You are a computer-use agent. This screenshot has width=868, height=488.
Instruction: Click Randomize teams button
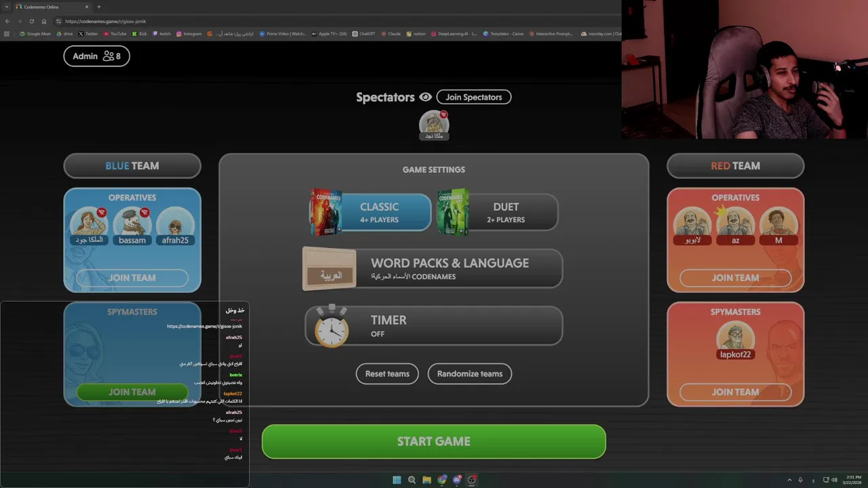[x=470, y=373]
